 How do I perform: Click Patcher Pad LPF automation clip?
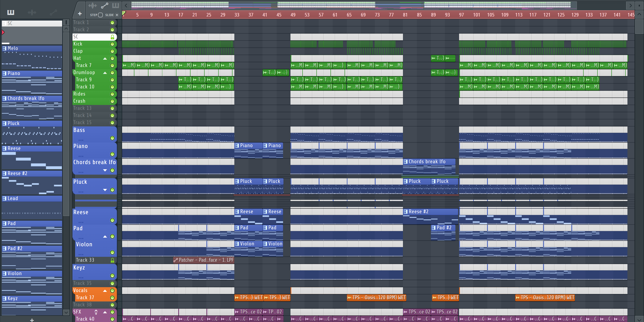point(204,260)
